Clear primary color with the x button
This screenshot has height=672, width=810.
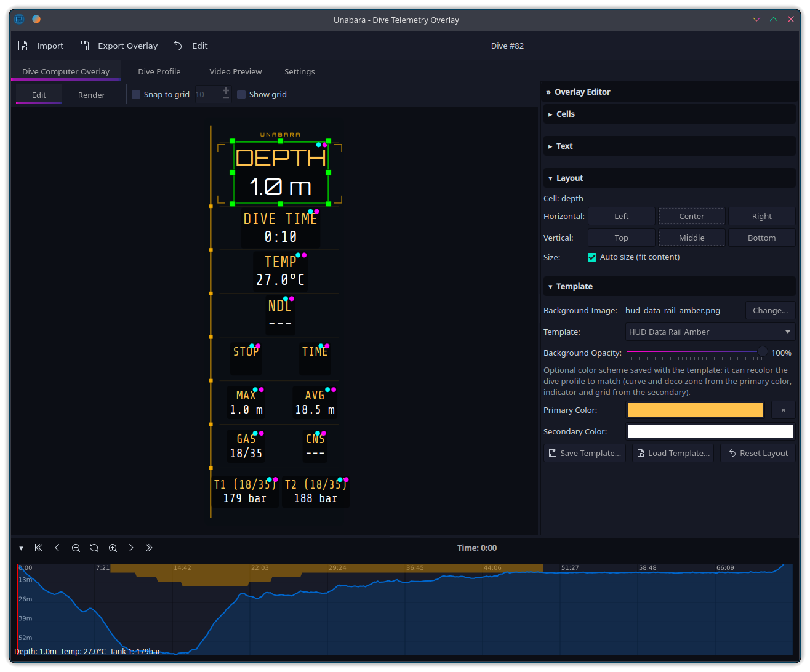click(x=783, y=410)
